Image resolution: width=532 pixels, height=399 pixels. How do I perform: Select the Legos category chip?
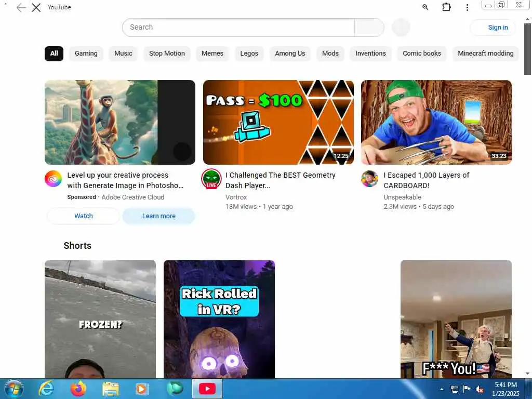249,54
